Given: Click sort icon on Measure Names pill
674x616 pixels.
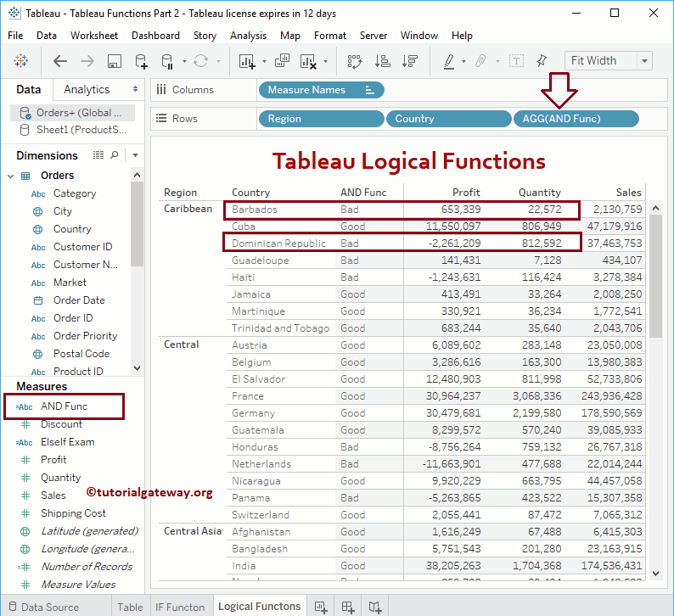Looking at the screenshot, I should (369, 90).
